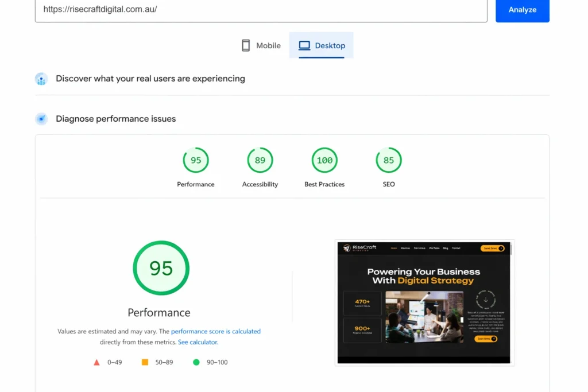The height and width of the screenshot is (392, 588).
Task: Click the red triangle 0–49 legend icon
Action: pos(96,362)
